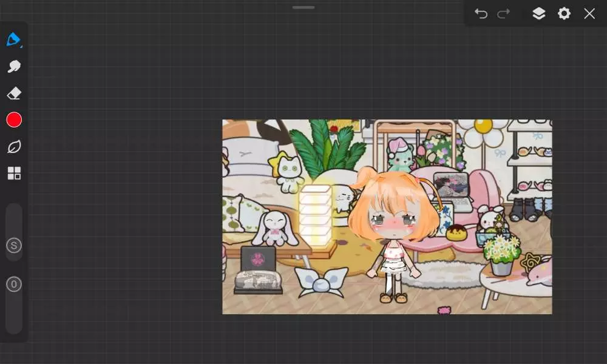Undo the last stroke

point(481,14)
